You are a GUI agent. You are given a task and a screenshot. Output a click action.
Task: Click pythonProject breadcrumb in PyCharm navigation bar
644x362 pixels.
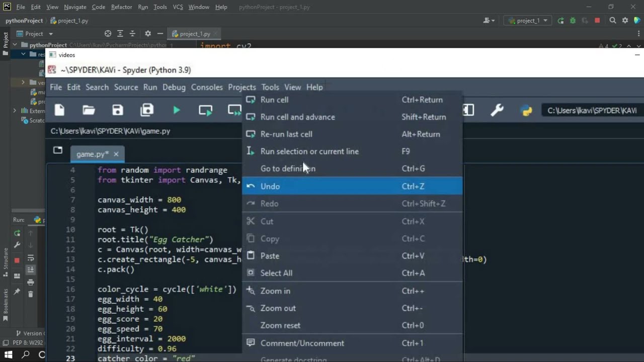(x=24, y=21)
